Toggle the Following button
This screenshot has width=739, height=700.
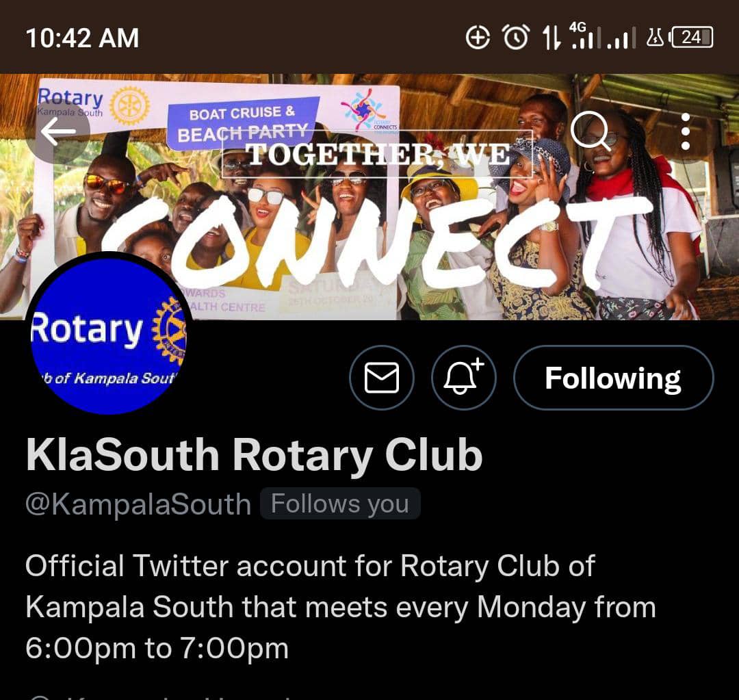(613, 378)
